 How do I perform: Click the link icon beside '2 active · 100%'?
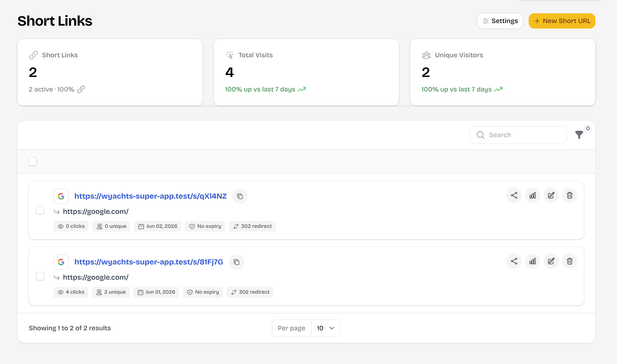pos(81,89)
